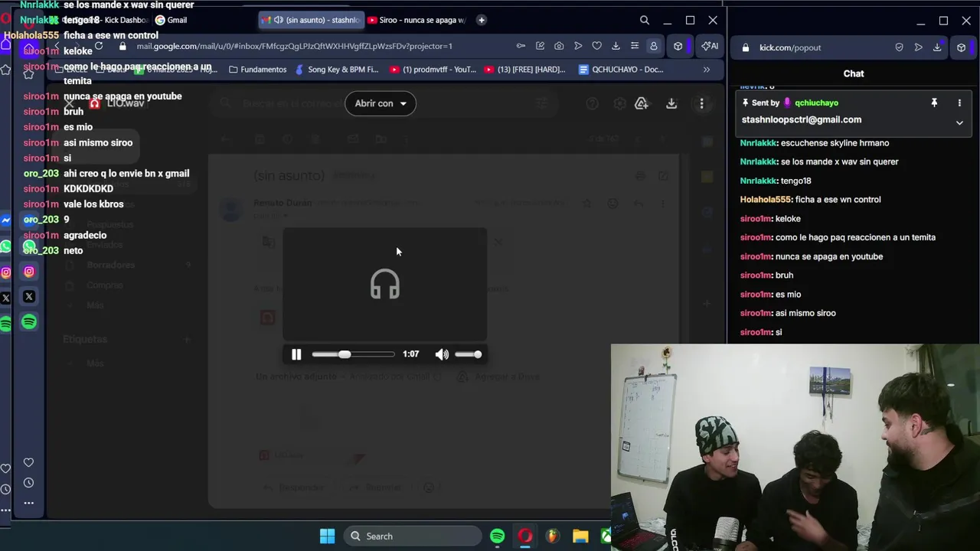
Task: Open X (Twitter) in the Opera sidebar
Action: (x=29, y=296)
